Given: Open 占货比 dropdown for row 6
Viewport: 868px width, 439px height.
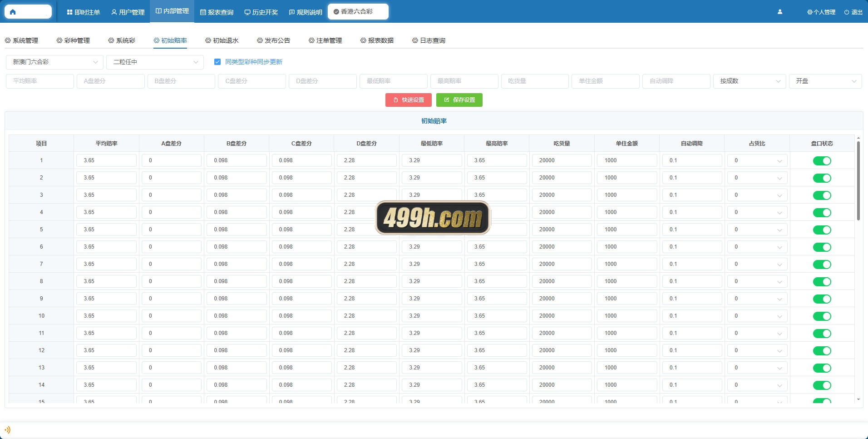Looking at the screenshot, I should [757, 247].
